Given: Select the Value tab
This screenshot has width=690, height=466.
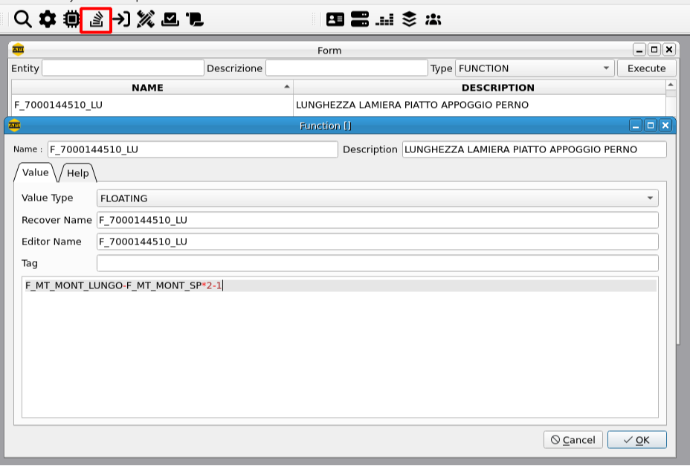Looking at the screenshot, I should click(35, 173).
